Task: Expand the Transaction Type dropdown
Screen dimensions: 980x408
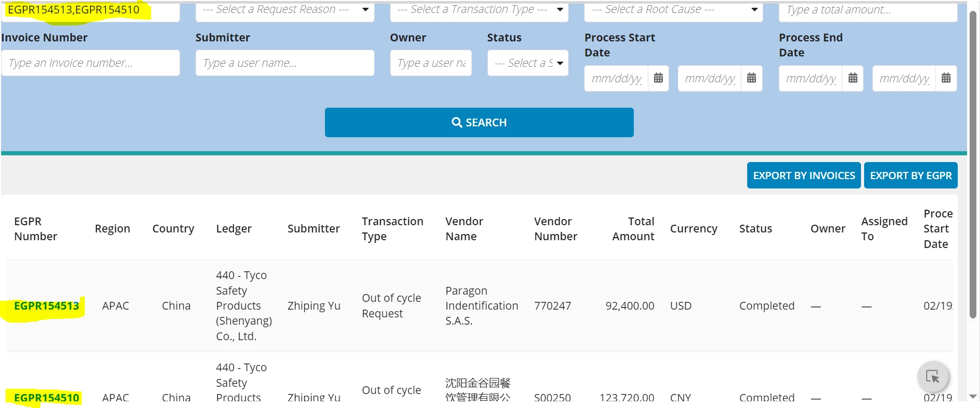Action: 479,10
